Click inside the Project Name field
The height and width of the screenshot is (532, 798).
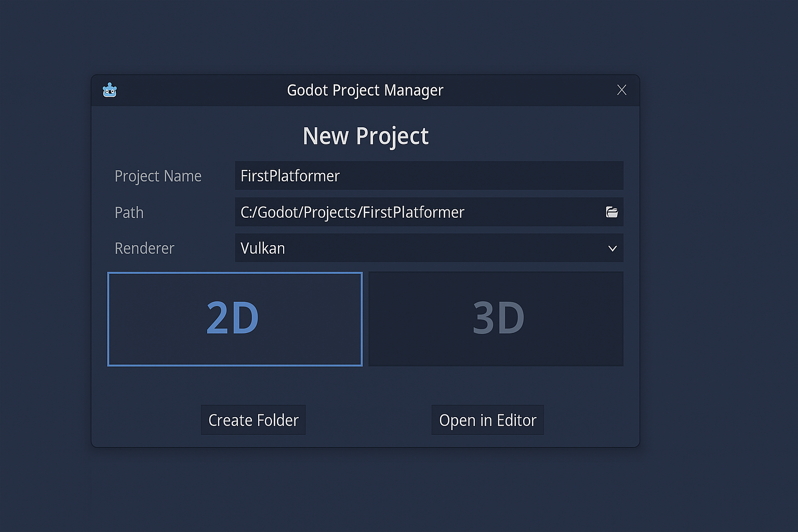coord(429,176)
